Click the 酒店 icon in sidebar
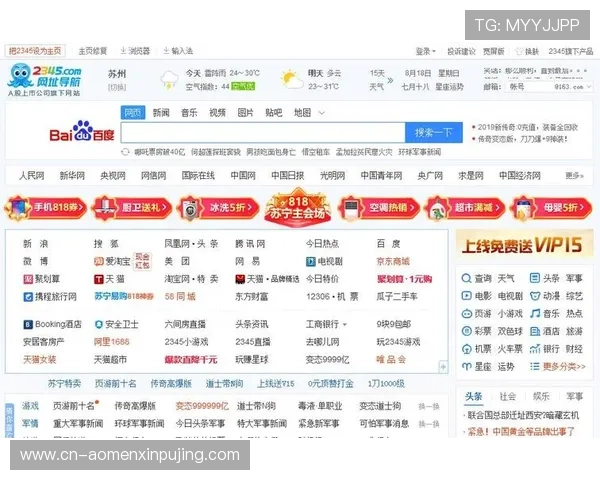 pyautogui.click(x=535, y=331)
